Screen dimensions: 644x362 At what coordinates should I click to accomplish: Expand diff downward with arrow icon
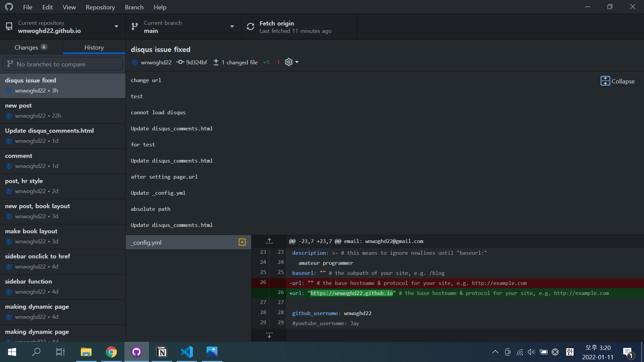tap(269, 335)
